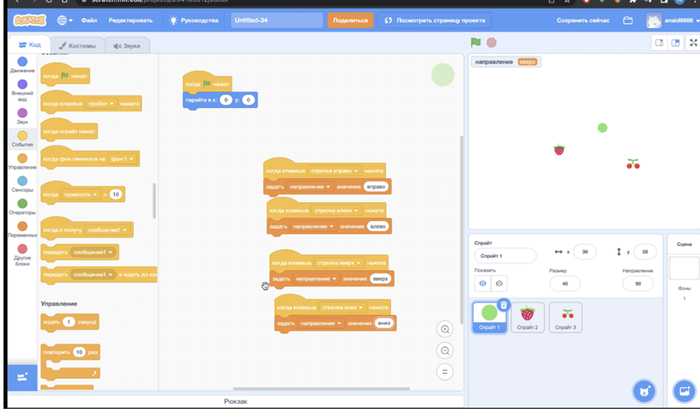Screen dimensions: 700x410
Task: Delete Спрайт 1 using trash icon
Action: 502,304
